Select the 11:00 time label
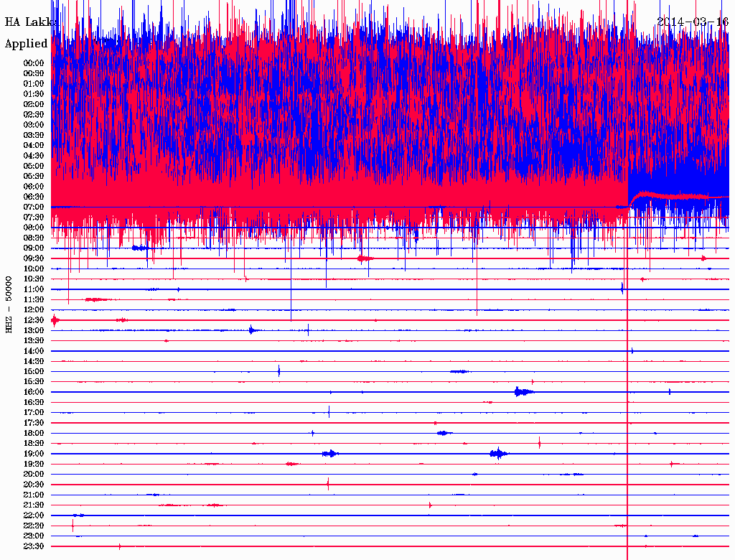This screenshot has width=735, height=560. [34, 289]
